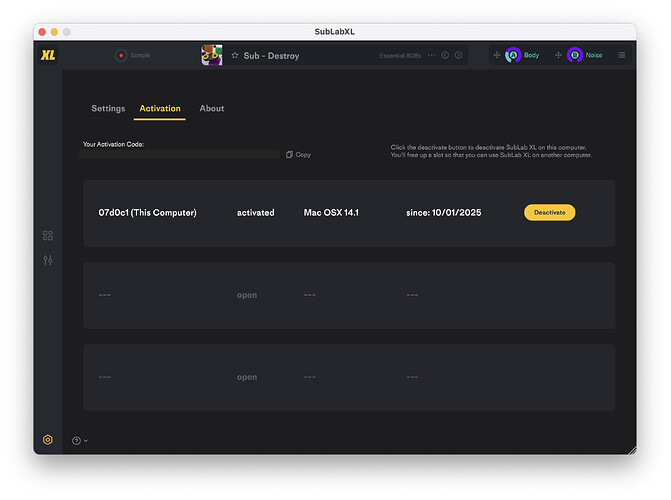
Task: Switch to the Activation tab
Action: (160, 108)
